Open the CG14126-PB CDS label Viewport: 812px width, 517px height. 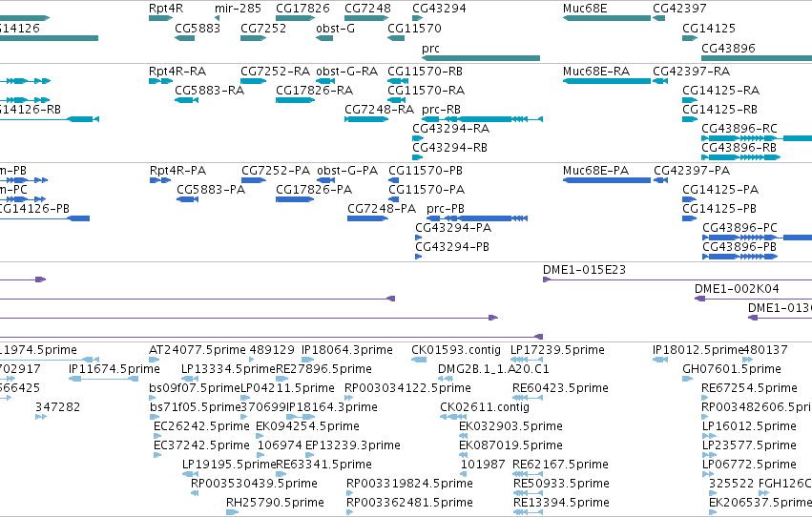tap(34, 209)
